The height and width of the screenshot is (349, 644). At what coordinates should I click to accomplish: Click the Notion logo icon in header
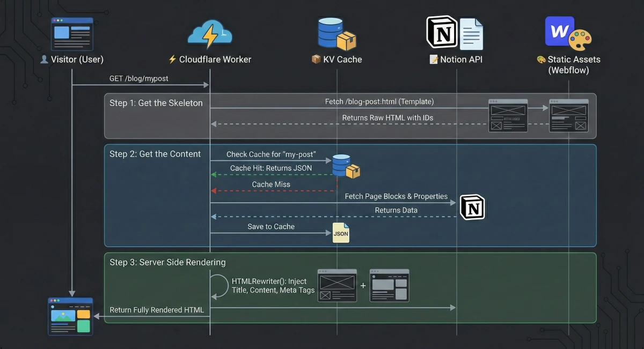tap(442, 32)
